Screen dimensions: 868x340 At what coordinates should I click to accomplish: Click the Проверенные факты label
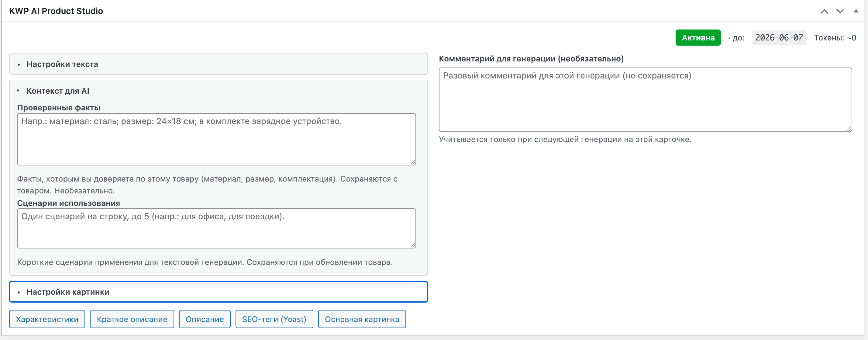tap(59, 108)
